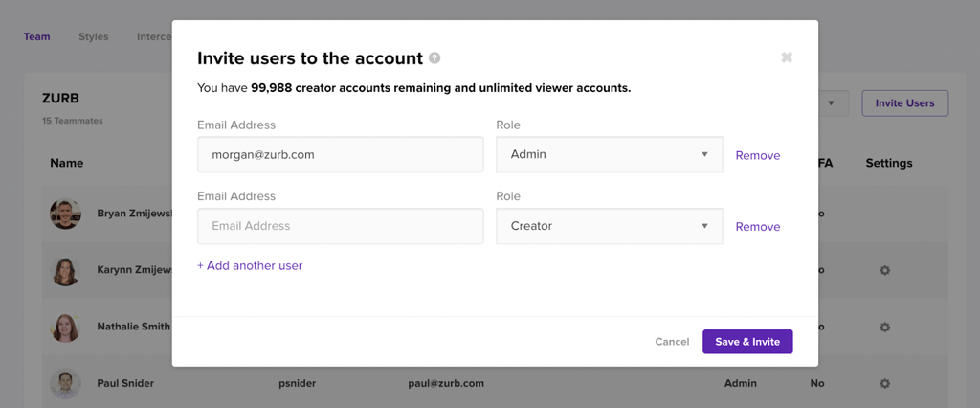980x408 pixels.
Task: Expand dropdown beside Invite Users button
Action: [831, 103]
